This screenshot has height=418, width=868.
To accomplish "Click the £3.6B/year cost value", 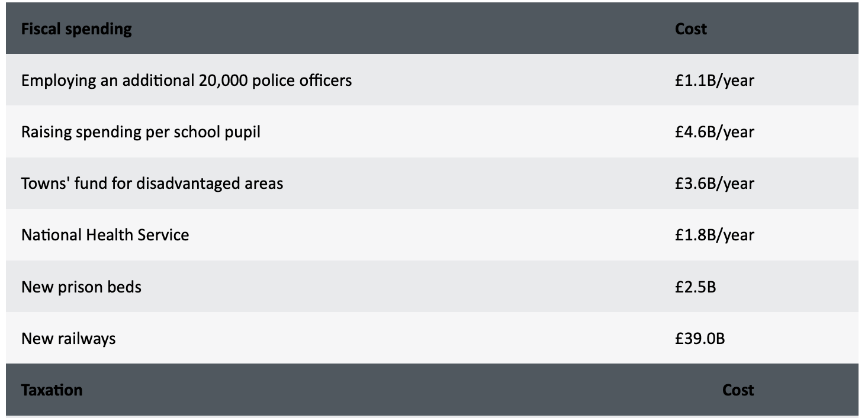I will coord(714,183).
